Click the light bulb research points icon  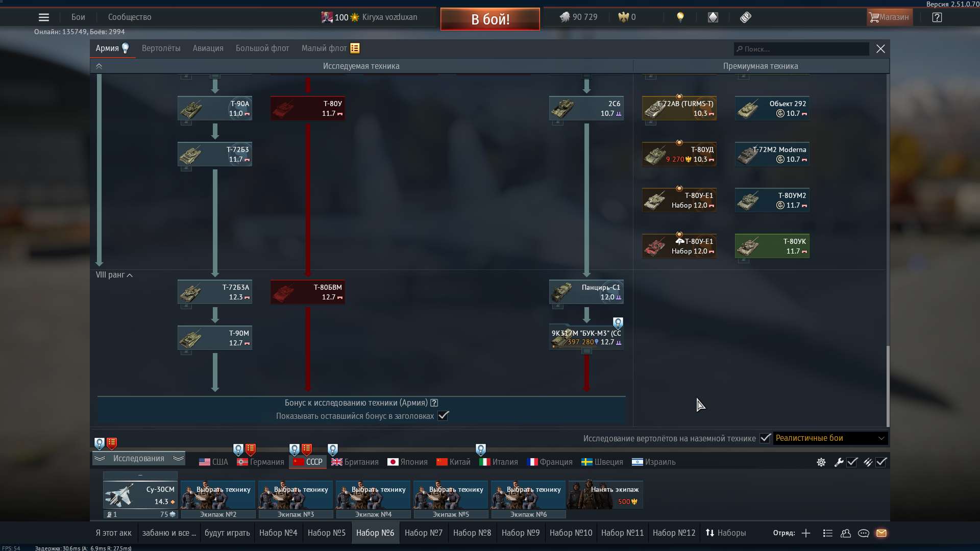[680, 17]
